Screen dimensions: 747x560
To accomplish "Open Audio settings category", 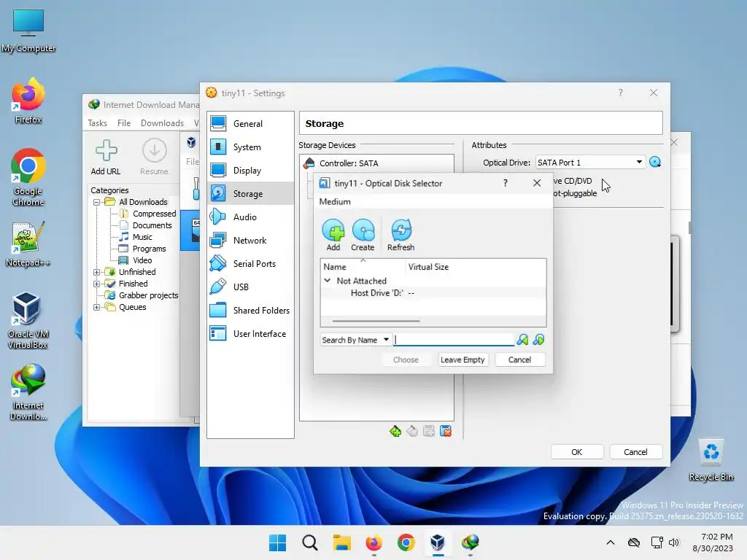I will tap(251, 217).
